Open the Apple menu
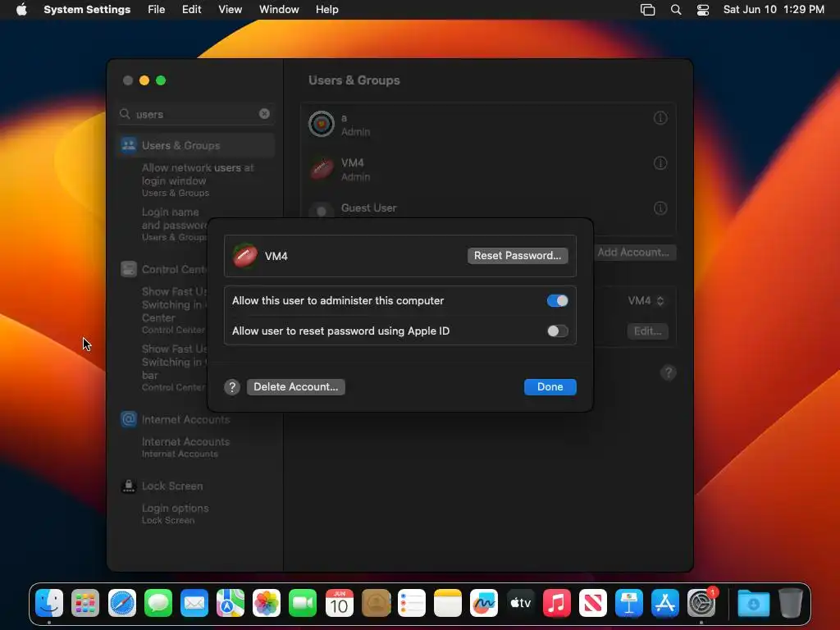The image size is (840, 630). click(x=21, y=10)
